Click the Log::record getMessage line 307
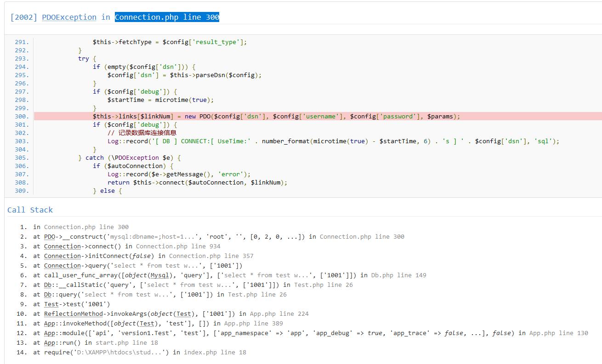Screen dimensions: 602x364 tap(179, 174)
